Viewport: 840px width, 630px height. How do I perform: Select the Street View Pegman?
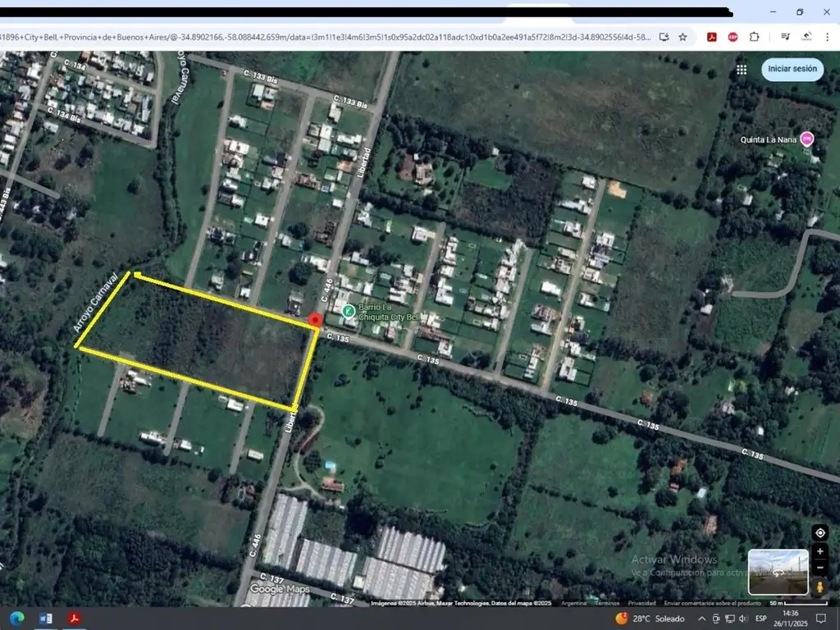coord(819,587)
